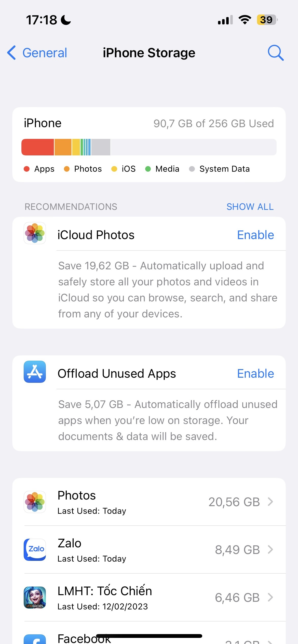This screenshot has height=644, width=298.
Task: Tap the Photos app icon in list
Action: click(x=35, y=502)
